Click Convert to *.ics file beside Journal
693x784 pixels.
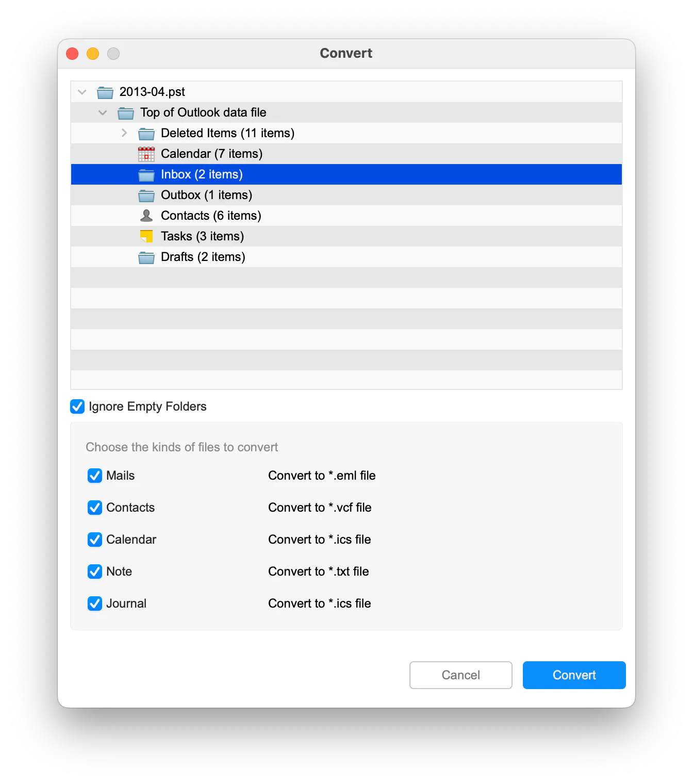(x=320, y=603)
